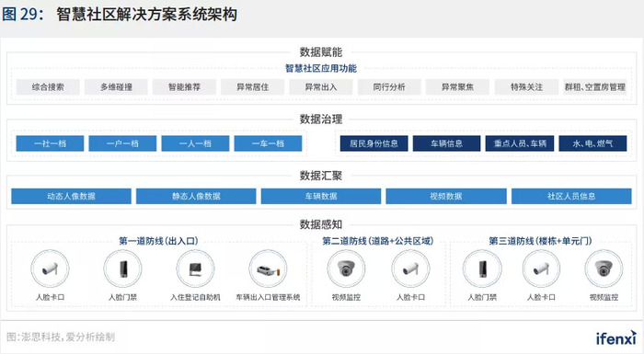644x354 pixels.
Task: Click the 入住登记自助机 kiosk icon
Action: click(x=195, y=269)
